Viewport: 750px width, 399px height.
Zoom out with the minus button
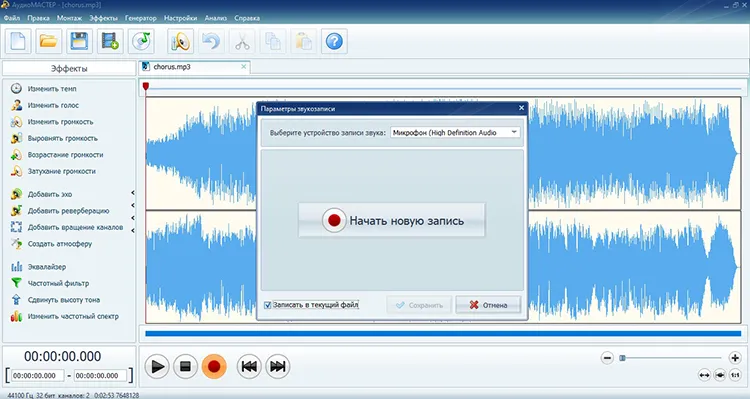(x=607, y=358)
